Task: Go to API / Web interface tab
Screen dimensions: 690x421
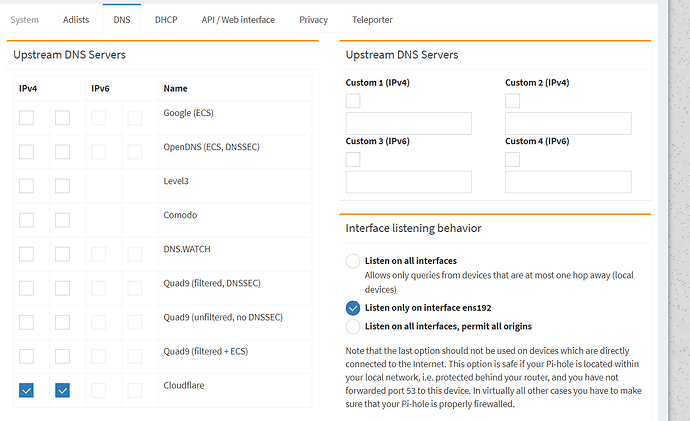Action: tap(237, 19)
